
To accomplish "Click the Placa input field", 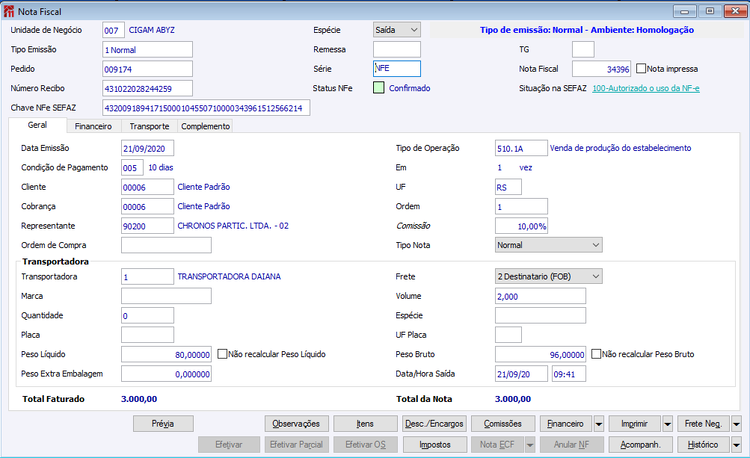I will (147, 335).
